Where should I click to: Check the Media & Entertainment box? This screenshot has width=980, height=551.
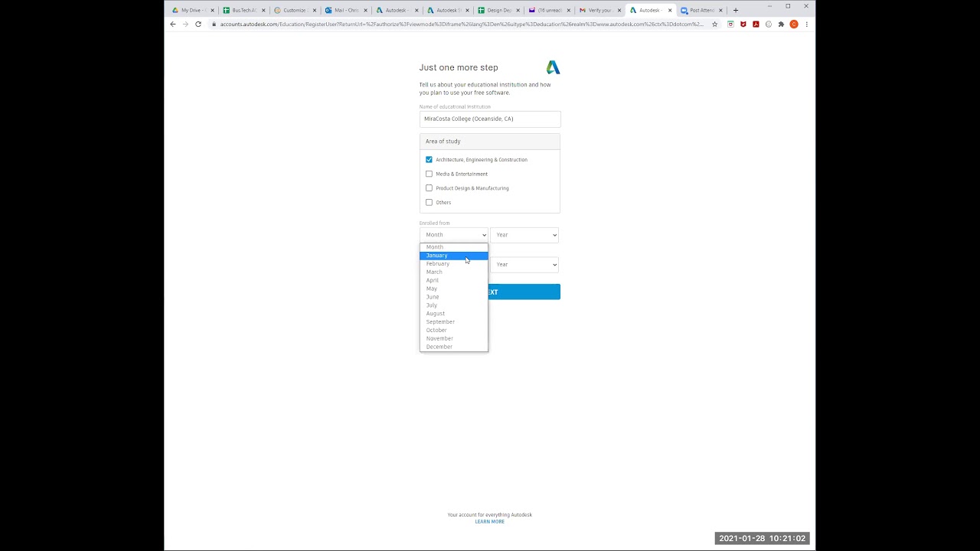(x=429, y=174)
